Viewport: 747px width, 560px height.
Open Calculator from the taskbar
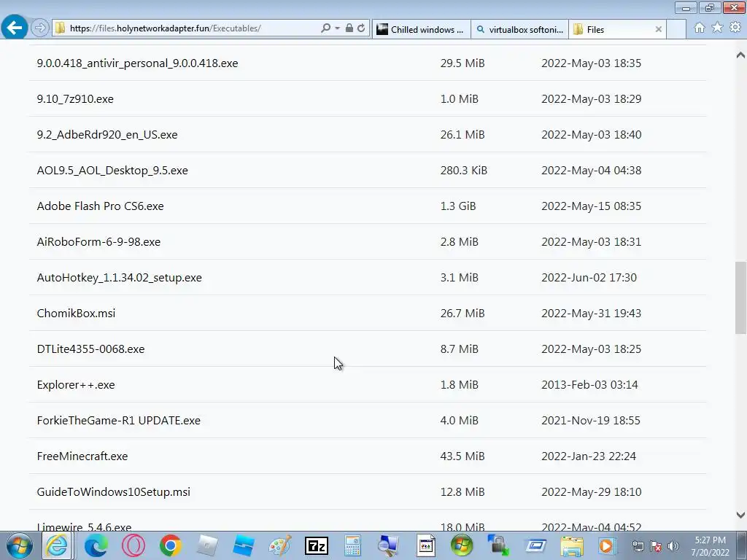[x=352, y=545]
